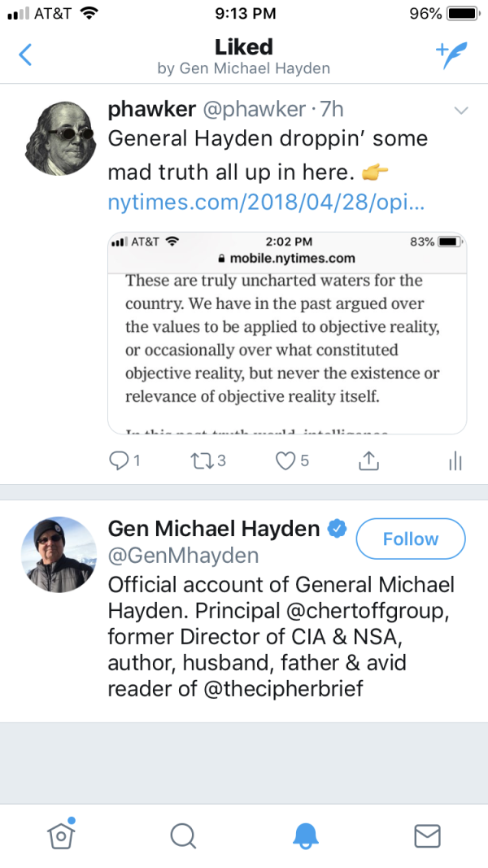Open the Search tab
Viewport: 488px width, 868px height.
(x=183, y=835)
